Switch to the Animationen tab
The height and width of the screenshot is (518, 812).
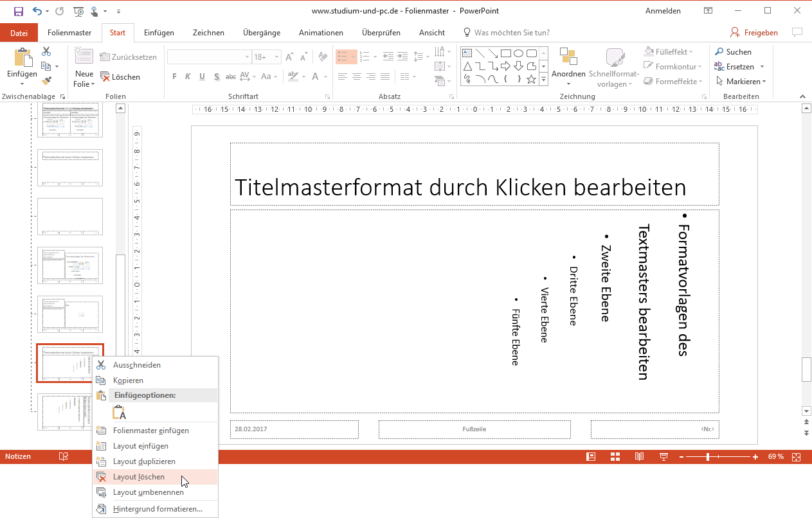[321, 33]
